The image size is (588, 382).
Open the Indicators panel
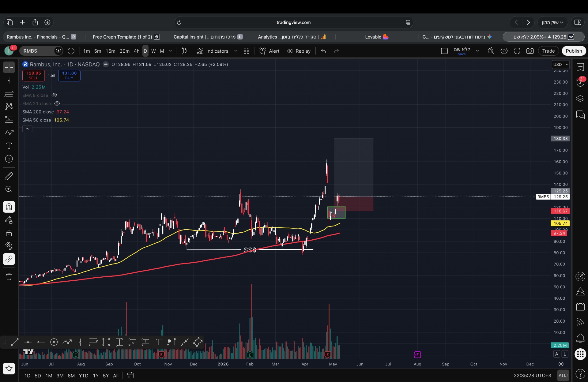tap(213, 51)
